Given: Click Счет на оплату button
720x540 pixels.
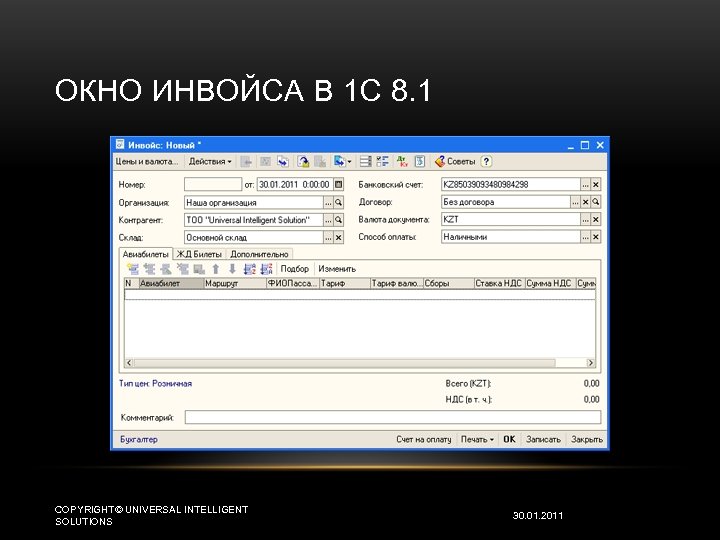Looking at the screenshot, I should [x=424, y=439].
